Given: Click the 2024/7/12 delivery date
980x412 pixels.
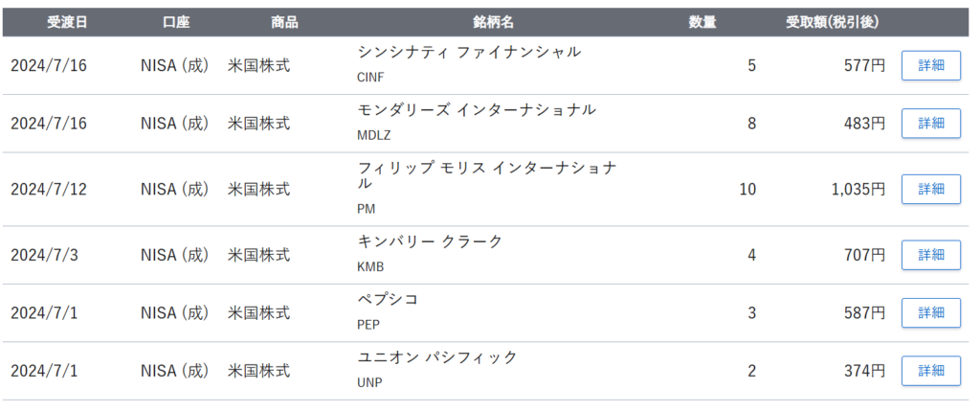Looking at the screenshot, I should pos(49,189).
